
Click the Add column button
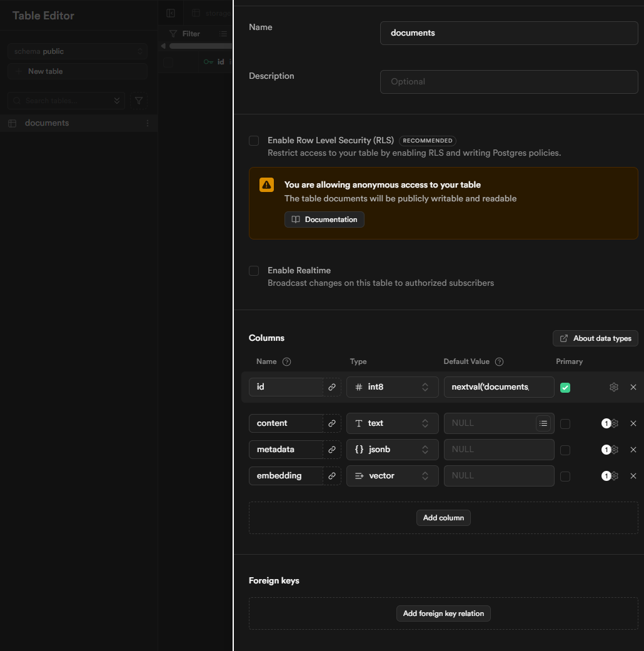coord(443,518)
